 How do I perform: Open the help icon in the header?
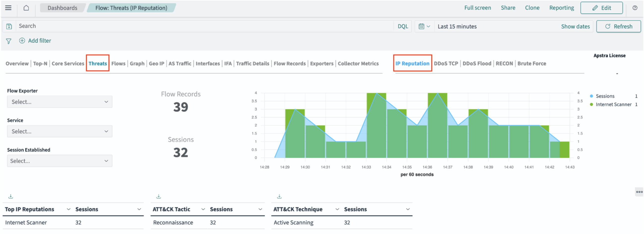click(x=635, y=8)
